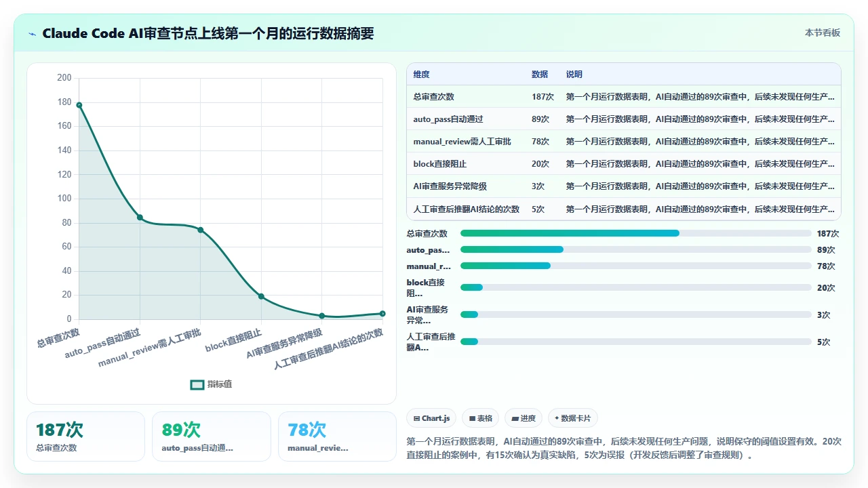This screenshot has width=868, height=488.
Task: Toggle the 指标值 legend swatch in chart
Action: coord(197,384)
